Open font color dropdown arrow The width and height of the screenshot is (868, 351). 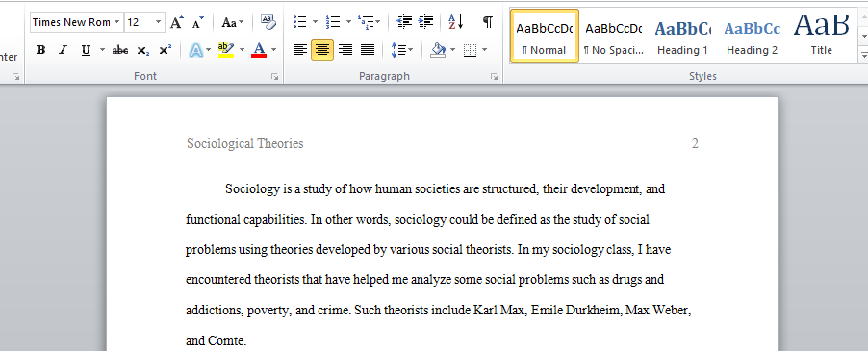click(273, 50)
